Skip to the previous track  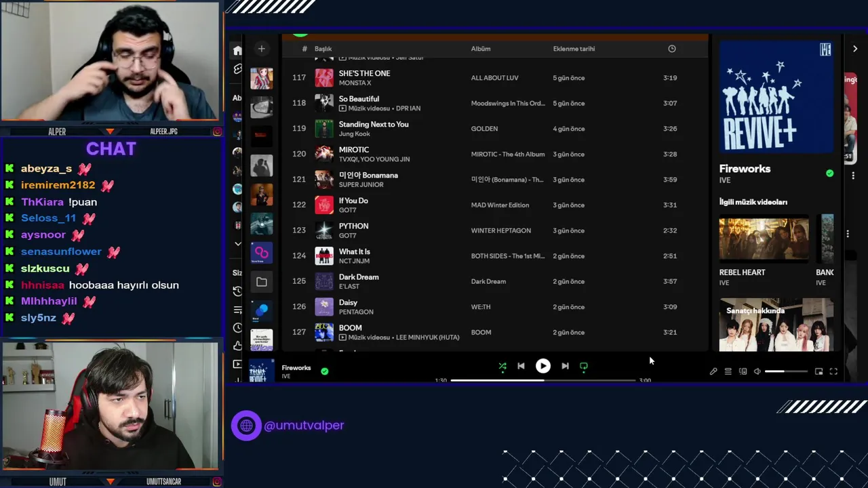click(521, 366)
